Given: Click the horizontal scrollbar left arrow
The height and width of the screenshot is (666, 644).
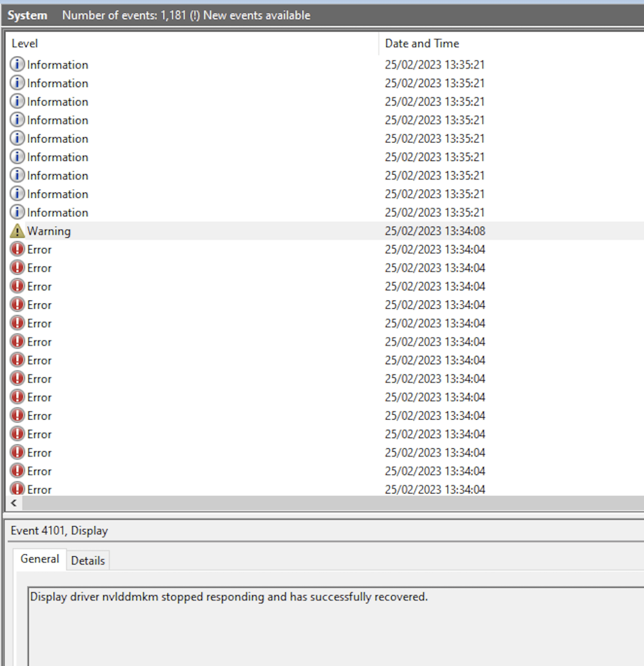Looking at the screenshot, I should click(x=13, y=503).
